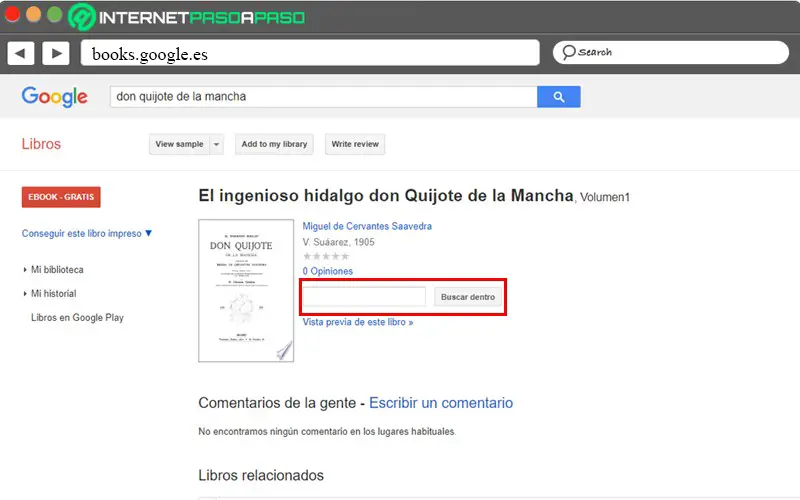The image size is (800, 500).
Task: Click the books.google.es address bar
Action: (x=310, y=53)
